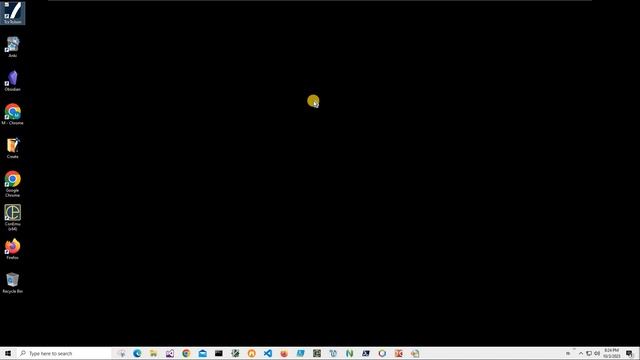Select the pen-icon shortcut at top of desktop
The image size is (640, 360).
coord(13,13)
